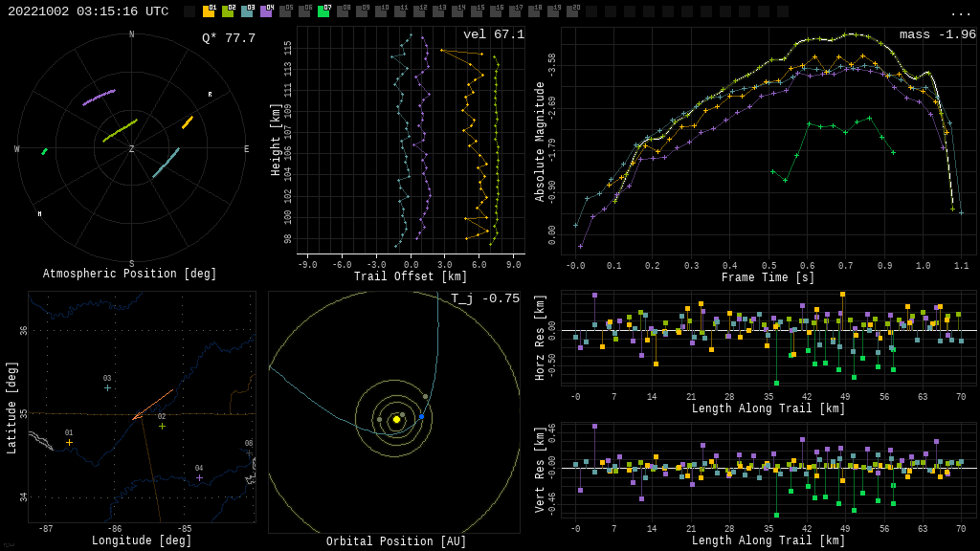Enable station 05 in the top bar
The height and width of the screenshot is (551, 980).
click(x=285, y=11)
